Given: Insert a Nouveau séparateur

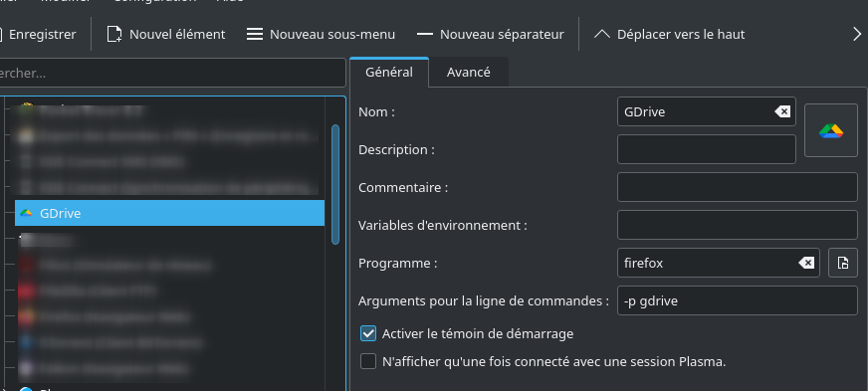Looking at the screenshot, I should click(490, 34).
